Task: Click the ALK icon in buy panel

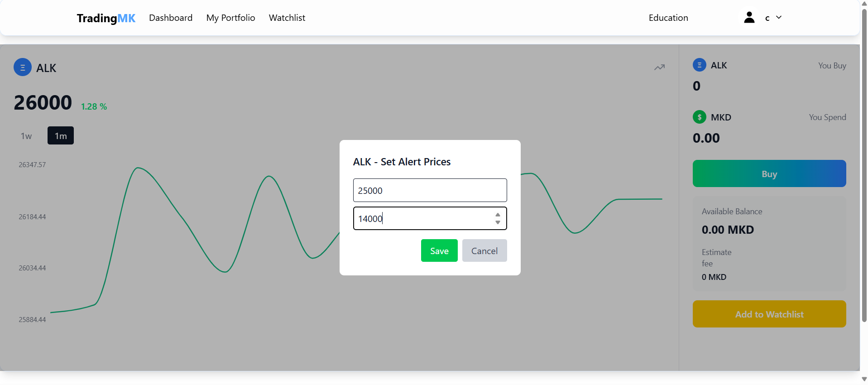Action: tap(699, 65)
